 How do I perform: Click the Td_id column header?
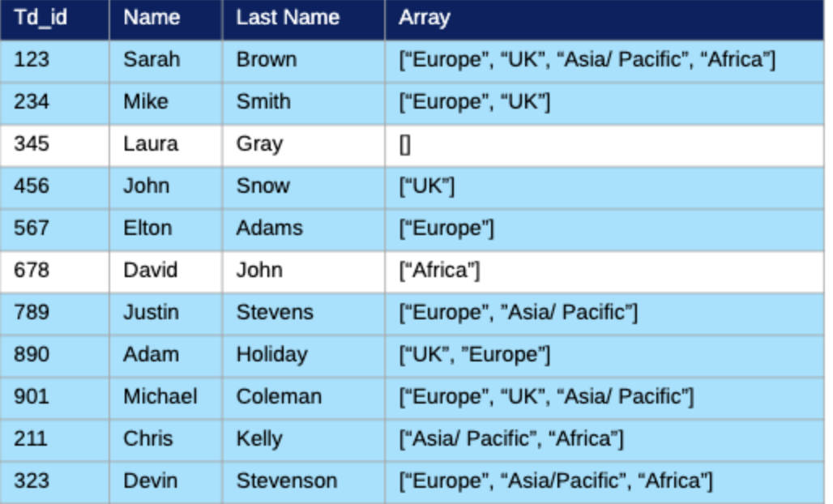(41, 18)
